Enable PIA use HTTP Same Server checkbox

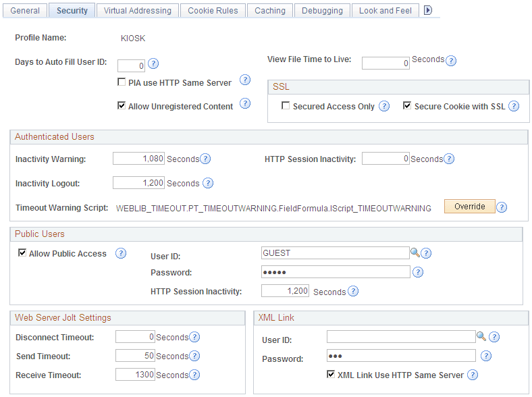(x=122, y=82)
